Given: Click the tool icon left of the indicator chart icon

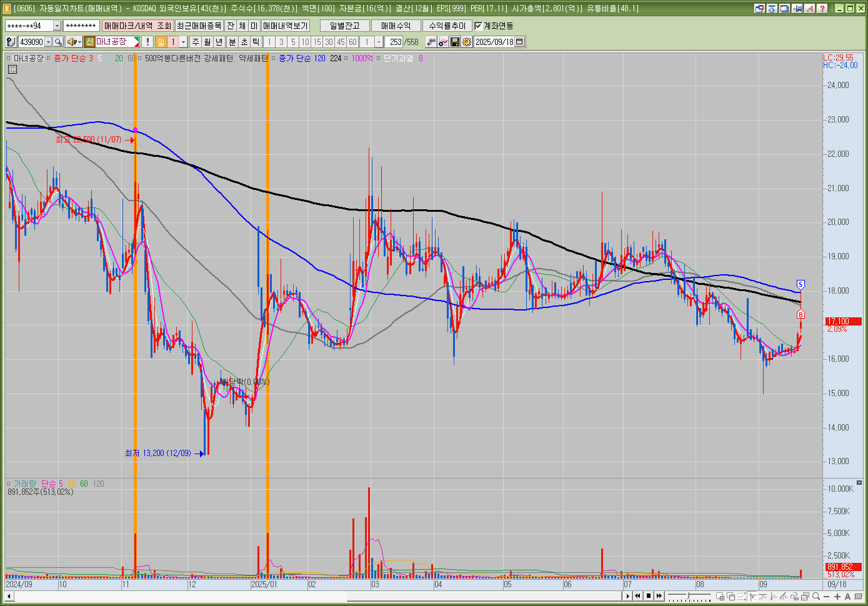Looking at the screenshot, I should pyautogui.click(x=431, y=42).
